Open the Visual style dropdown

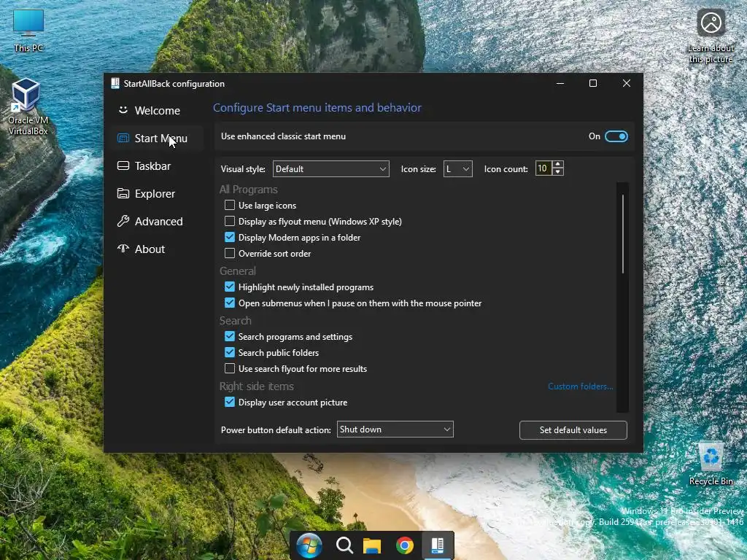330,168
